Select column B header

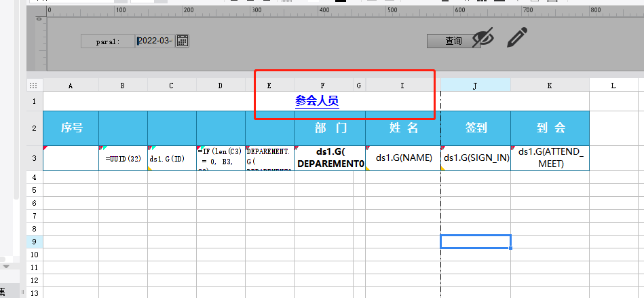123,86
